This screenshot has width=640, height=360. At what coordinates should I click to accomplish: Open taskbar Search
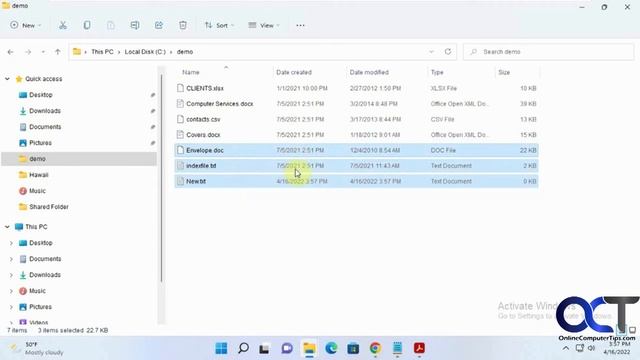click(243, 348)
